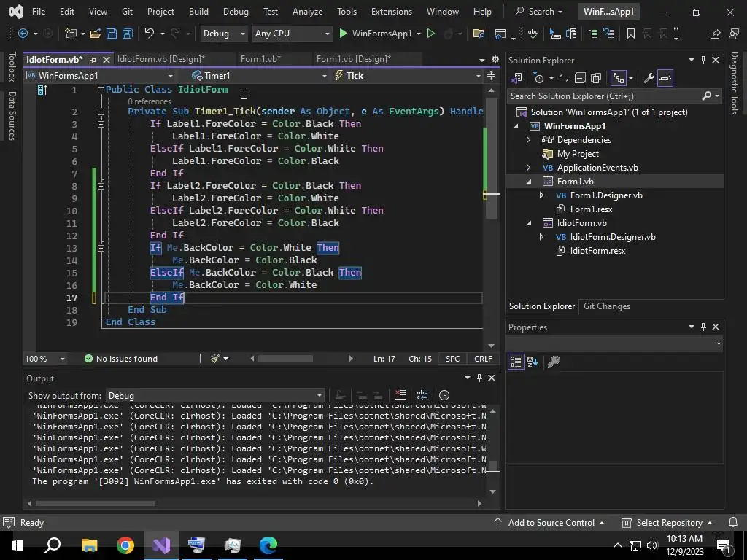Screen dimensions: 747x560
Task: Click the Undo icon in the toolbar
Action: pos(150,34)
